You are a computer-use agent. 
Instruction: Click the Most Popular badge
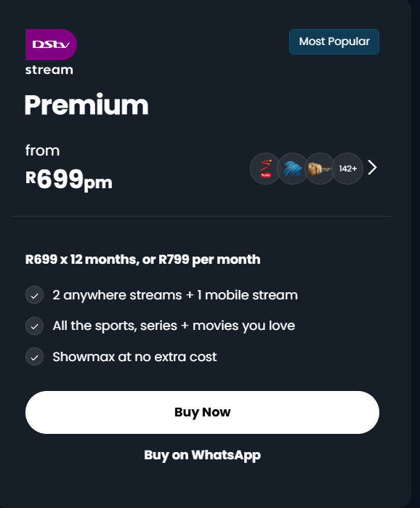click(x=334, y=42)
